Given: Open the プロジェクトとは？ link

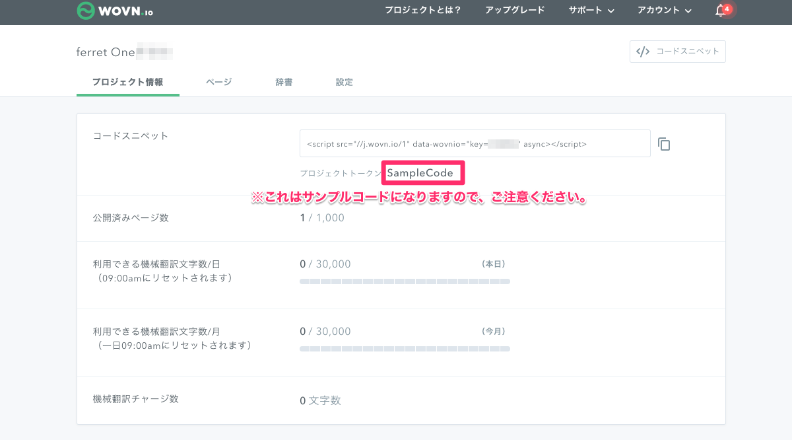Looking at the screenshot, I should click(423, 10).
